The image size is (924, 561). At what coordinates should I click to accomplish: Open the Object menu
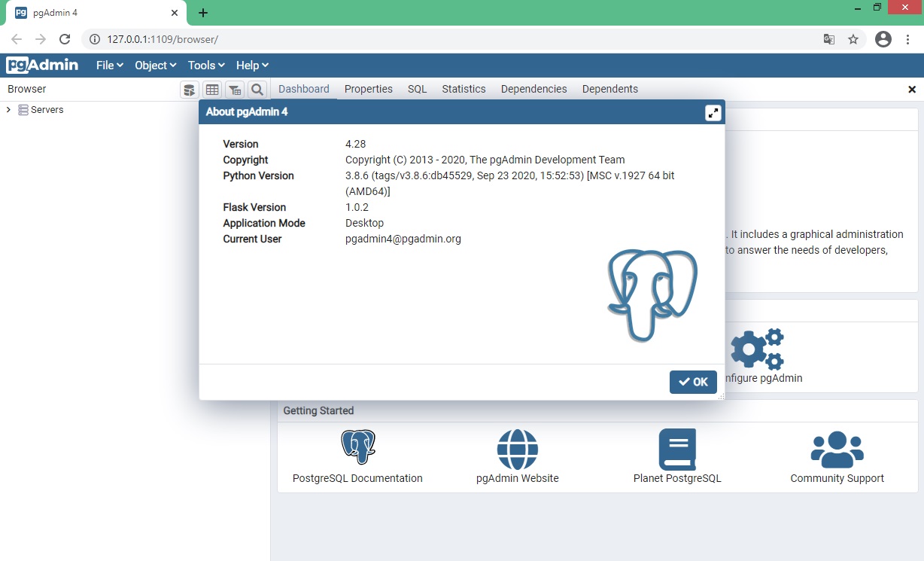[x=155, y=66]
